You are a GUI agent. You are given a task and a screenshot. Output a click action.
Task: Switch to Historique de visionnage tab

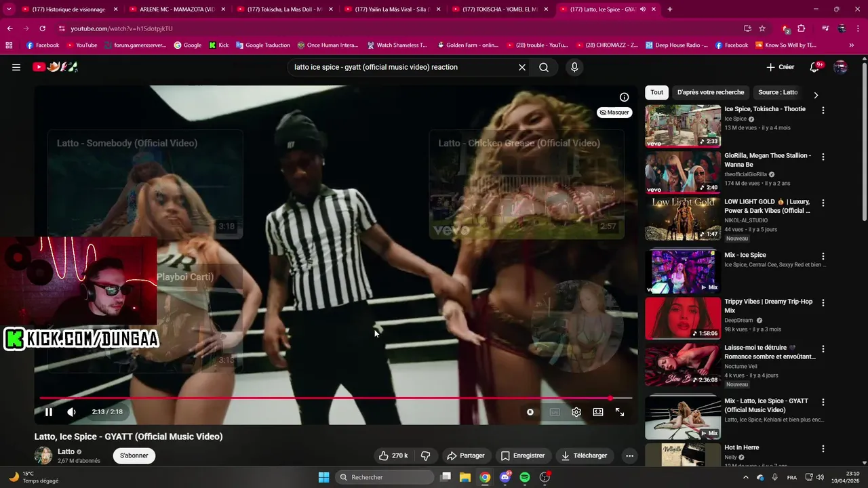click(68, 9)
